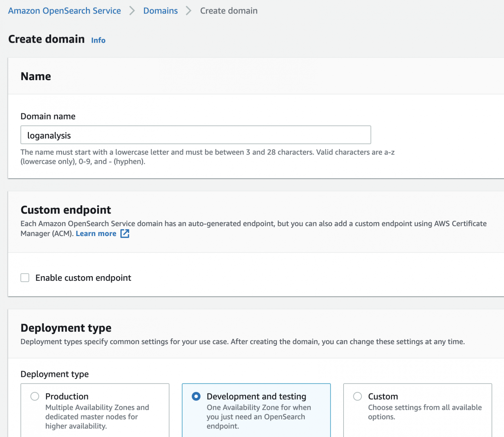Click the Development and testing radio label
Viewport: 504px width, 437px height.
[256, 396]
